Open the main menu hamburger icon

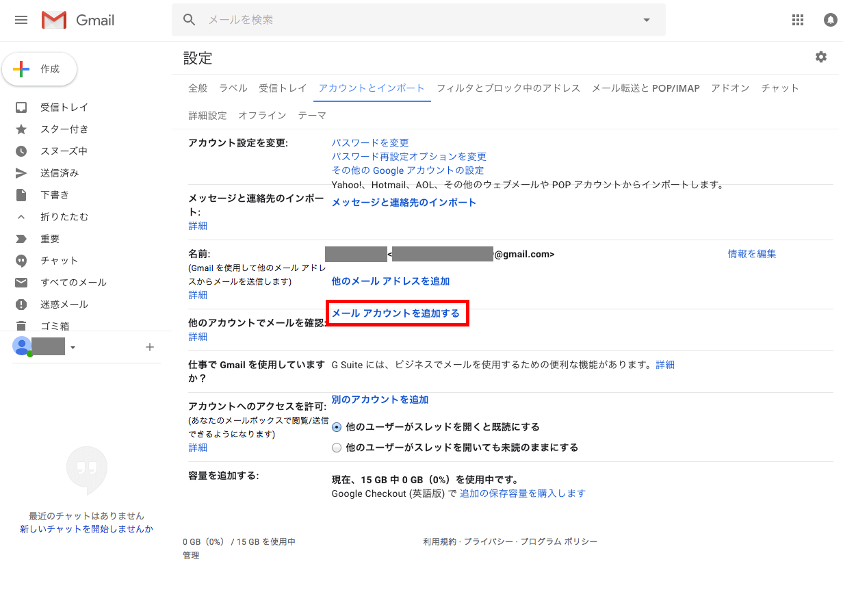tap(21, 20)
